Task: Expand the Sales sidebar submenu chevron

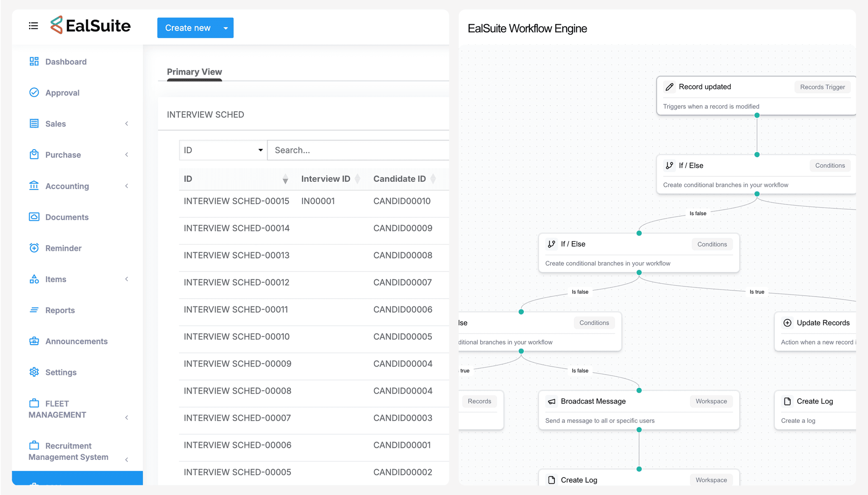Action: 126,124
